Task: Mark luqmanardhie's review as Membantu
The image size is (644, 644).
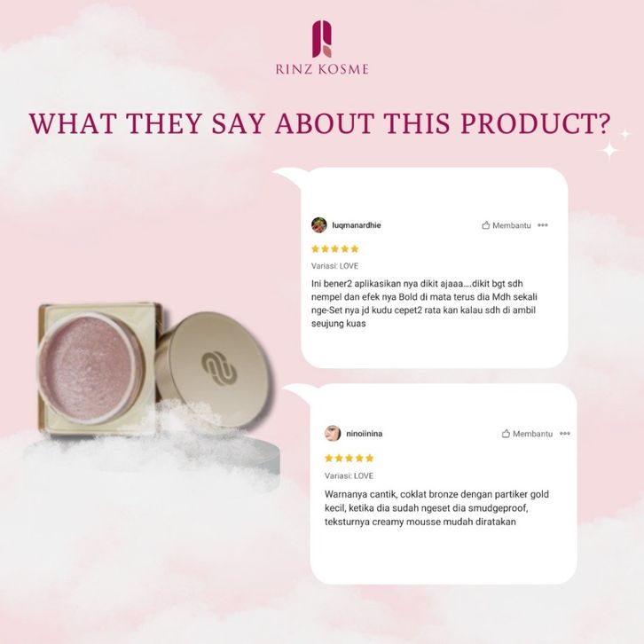Action: [507, 225]
